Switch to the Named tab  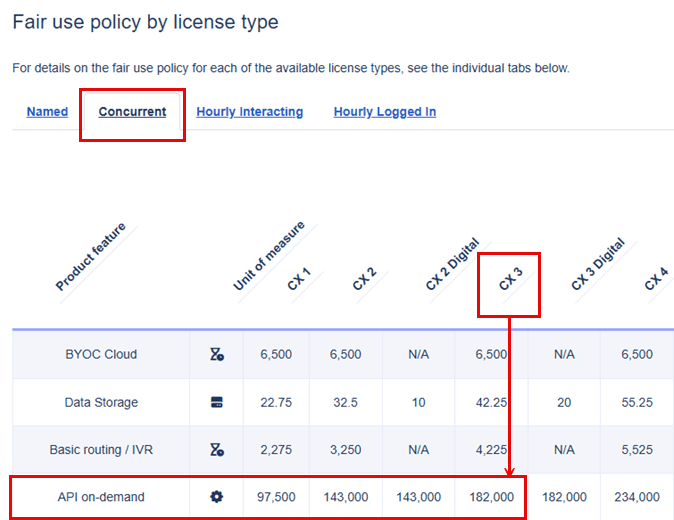coord(47,112)
